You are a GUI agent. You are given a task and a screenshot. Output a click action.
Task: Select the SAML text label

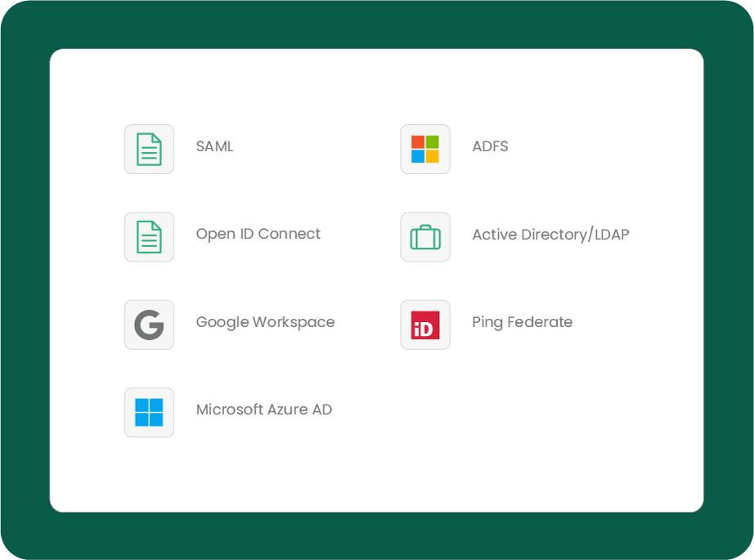click(215, 146)
